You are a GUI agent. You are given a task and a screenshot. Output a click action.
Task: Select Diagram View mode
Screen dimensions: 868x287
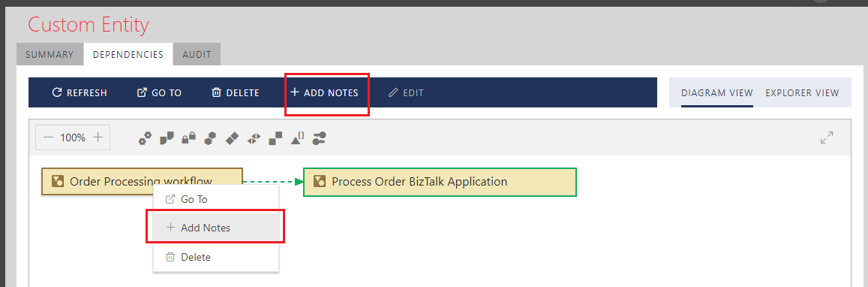717,92
